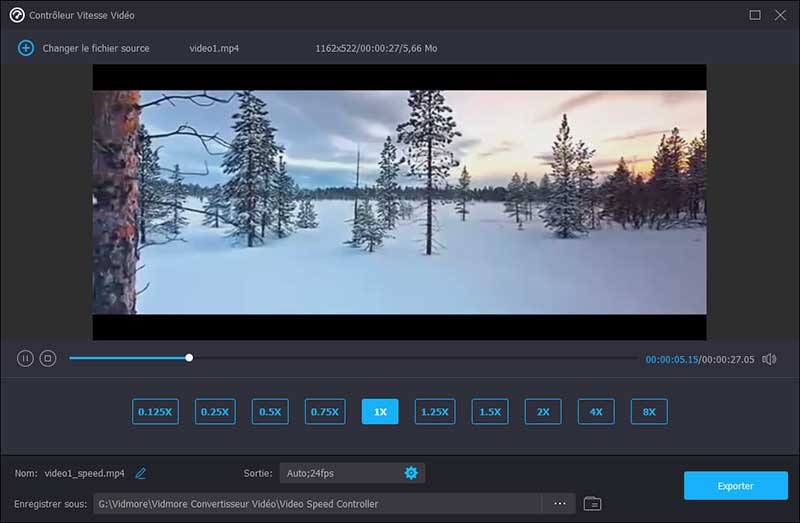Screen dimensions: 800x523
Task: Click the Exporter button
Action: [x=735, y=486]
